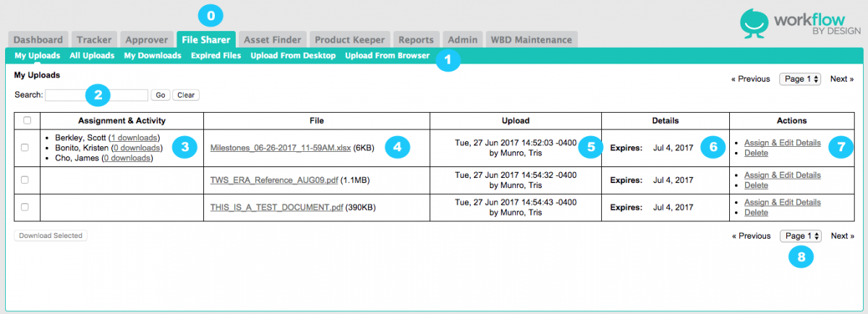This screenshot has width=868, height=314.
Task: Select My Uploads submenu item
Action: pyautogui.click(x=38, y=56)
